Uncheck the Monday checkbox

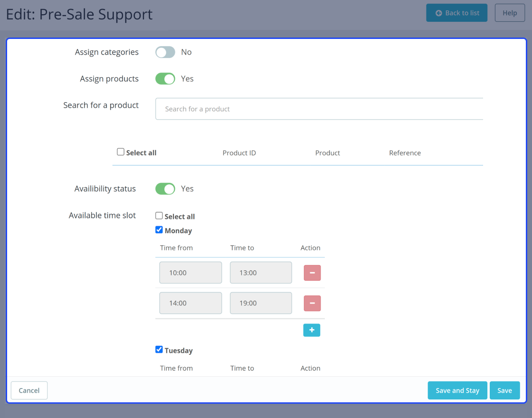[x=159, y=230]
